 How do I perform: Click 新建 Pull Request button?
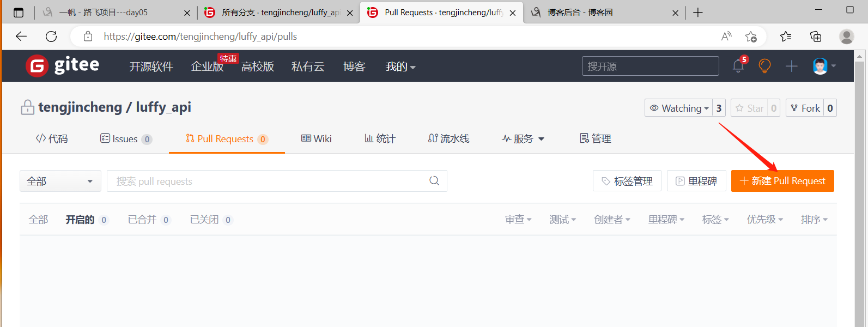click(x=782, y=181)
